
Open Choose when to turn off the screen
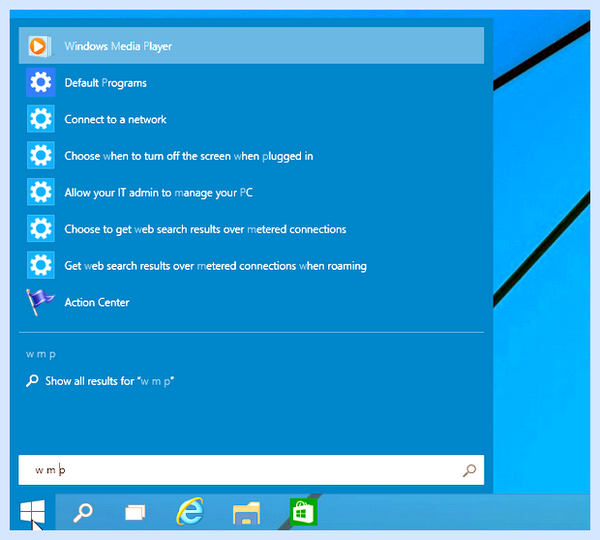[251, 156]
